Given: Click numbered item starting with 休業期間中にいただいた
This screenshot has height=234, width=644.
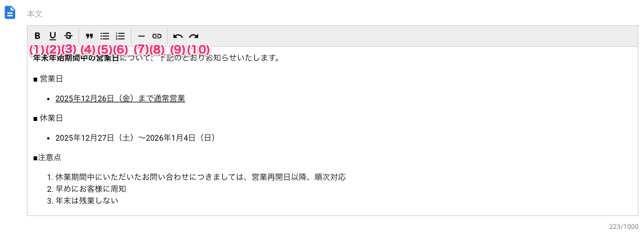Looking at the screenshot, I should click(200, 177).
